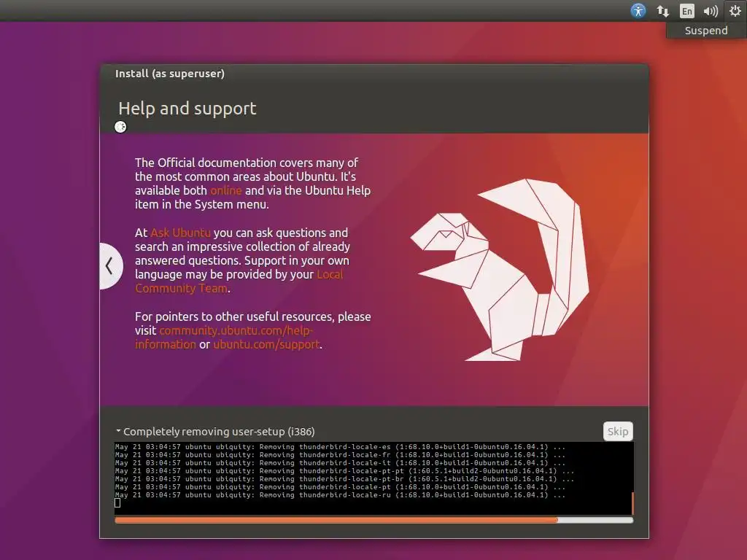Viewport: 747px width, 560px height.
Task: Click log line for thunderbird-locale-pt-pt
Action: coord(344,471)
